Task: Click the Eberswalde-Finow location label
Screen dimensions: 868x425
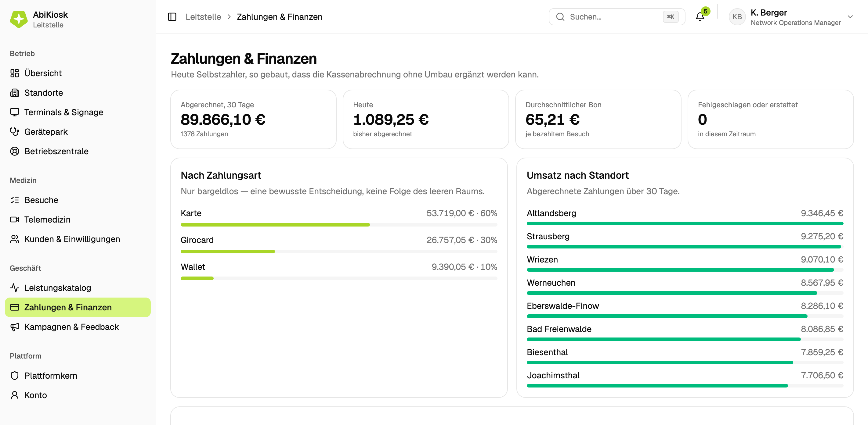Action: (x=563, y=306)
